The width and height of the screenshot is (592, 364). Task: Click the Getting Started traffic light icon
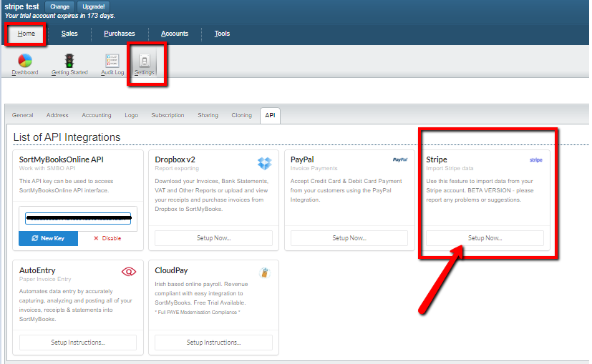[x=69, y=61]
